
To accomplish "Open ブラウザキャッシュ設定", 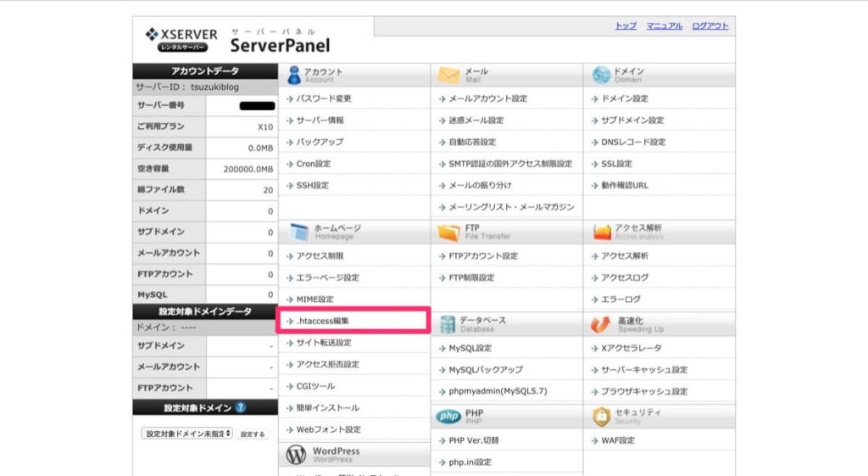I will click(644, 391).
